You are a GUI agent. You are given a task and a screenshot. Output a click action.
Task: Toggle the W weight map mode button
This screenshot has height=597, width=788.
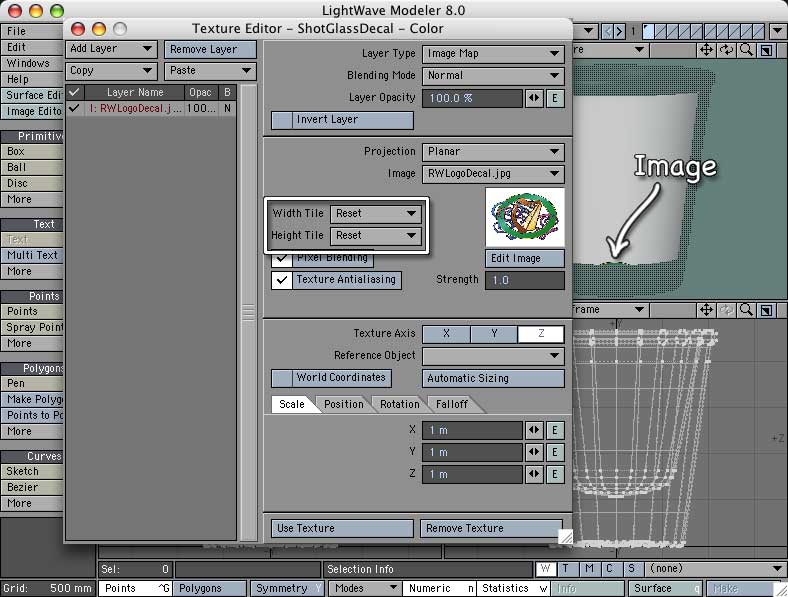tap(545, 569)
